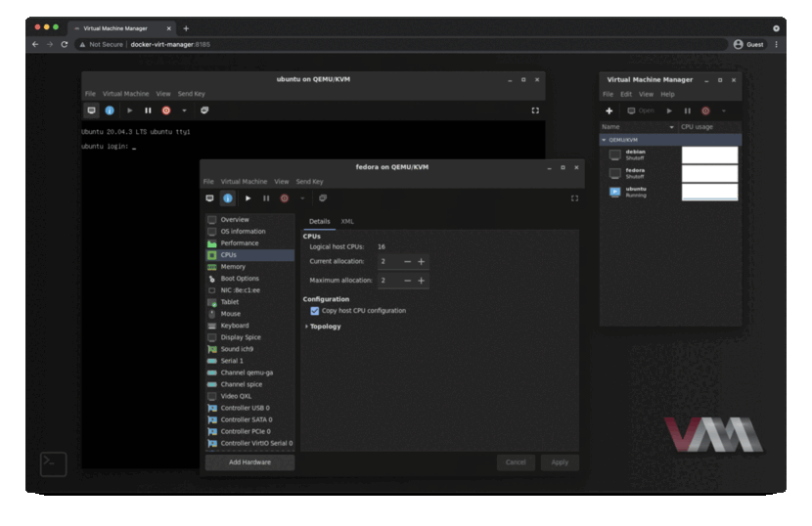Select Video QXL in hardware list

coord(250,397)
